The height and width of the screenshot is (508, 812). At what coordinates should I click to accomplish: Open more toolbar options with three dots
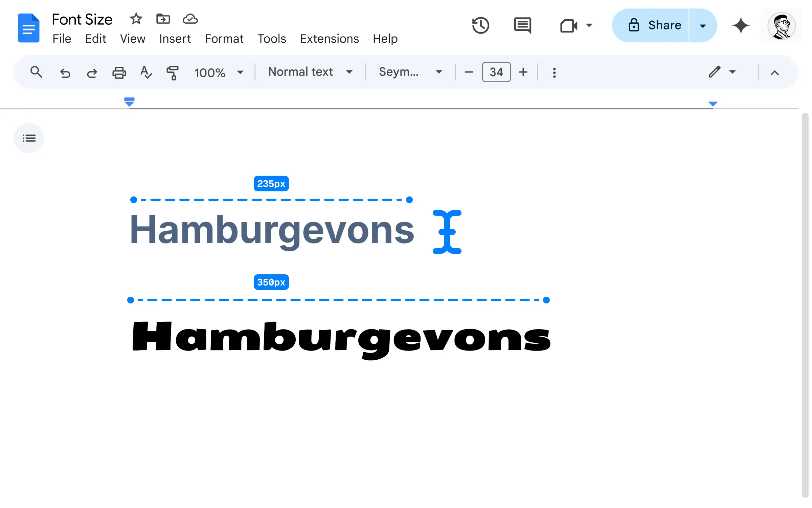pos(554,72)
